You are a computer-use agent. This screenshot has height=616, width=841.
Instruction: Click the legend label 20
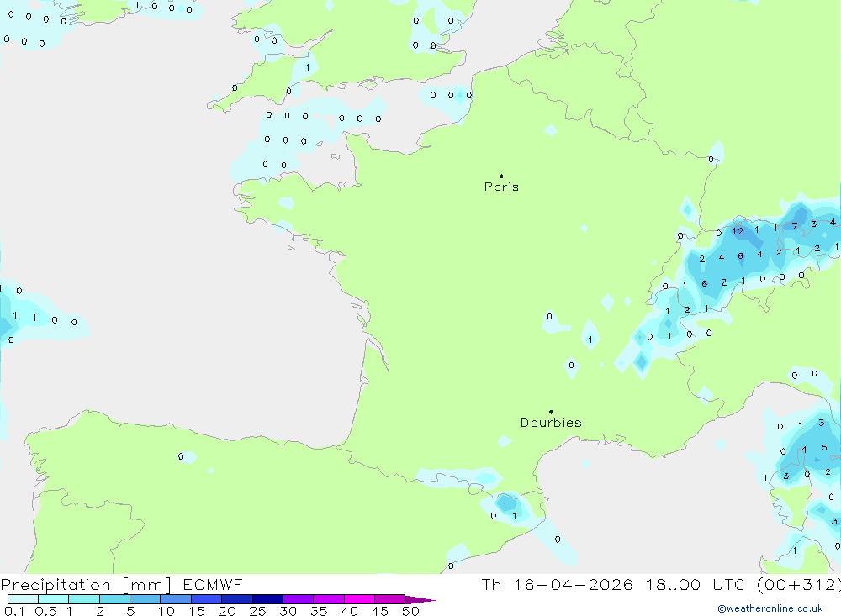tap(227, 611)
